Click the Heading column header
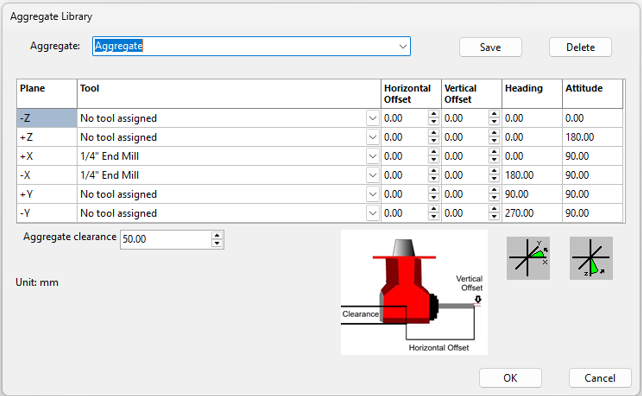This screenshot has height=396, width=642. [x=532, y=94]
